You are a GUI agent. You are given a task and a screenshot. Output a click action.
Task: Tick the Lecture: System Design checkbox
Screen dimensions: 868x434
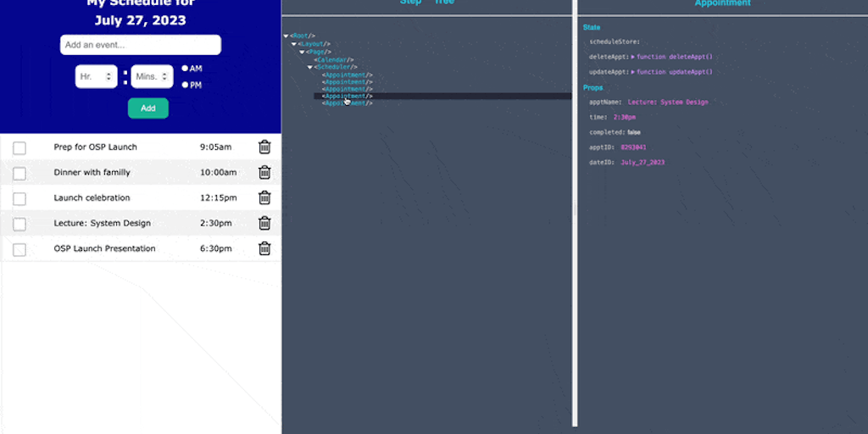19,225
